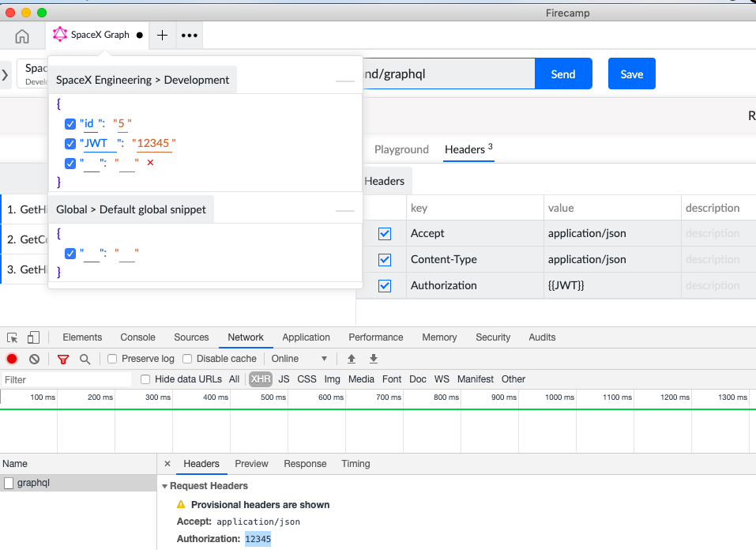Image resolution: width=756 pixels, height=550 pixels.
Task: Edit the "12345" JWT value
Action: point(153,143)
